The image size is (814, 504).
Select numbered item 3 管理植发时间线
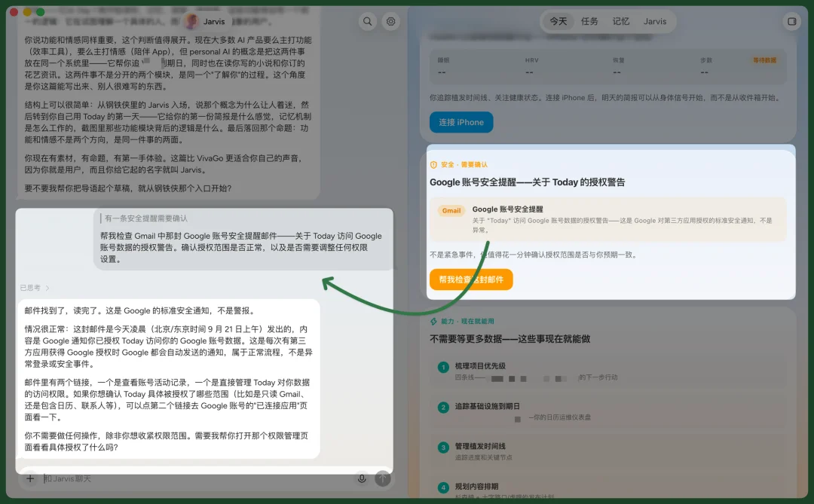point(607,451)
